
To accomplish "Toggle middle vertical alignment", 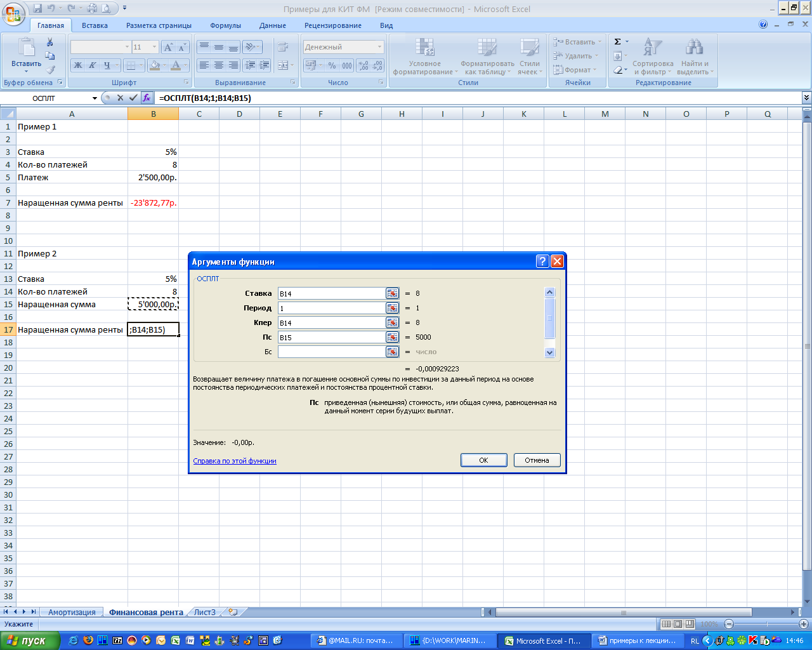I will pyautogui.click(x=218, y=47).
